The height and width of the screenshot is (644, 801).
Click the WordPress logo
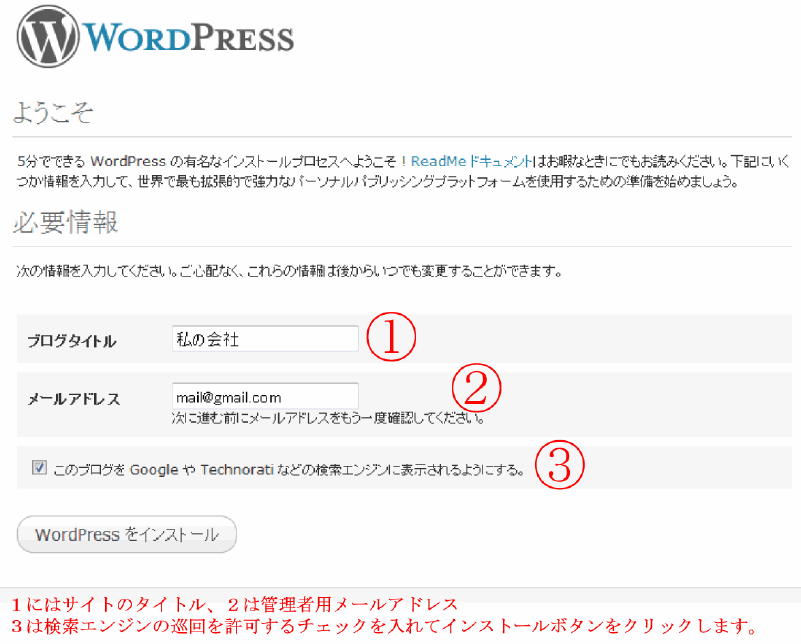tap(155, 36)
